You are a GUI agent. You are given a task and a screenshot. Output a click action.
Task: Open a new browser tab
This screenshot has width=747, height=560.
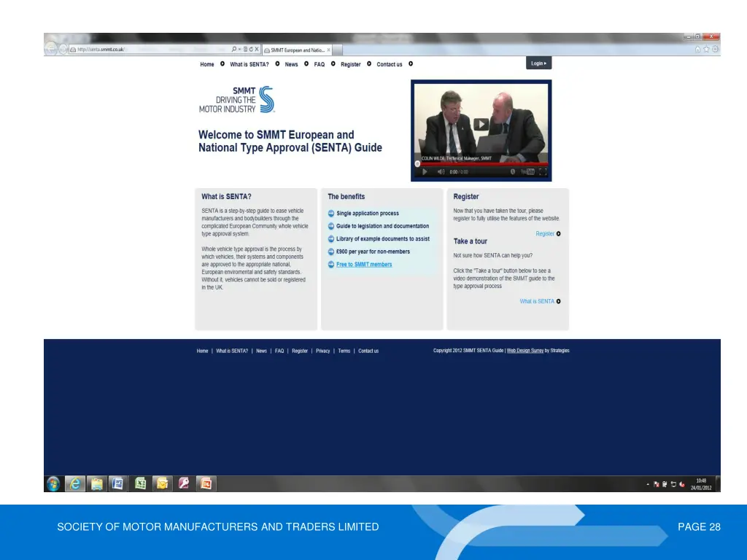pyautogui.click(x=337, y=50)
